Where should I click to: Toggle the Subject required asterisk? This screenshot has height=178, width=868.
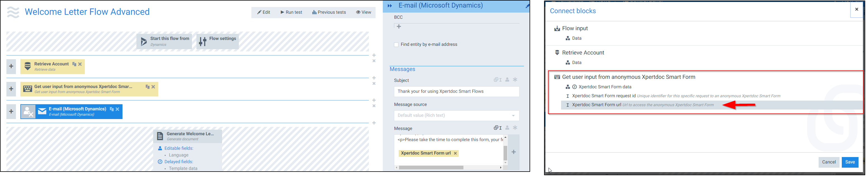tap(515, 80)
